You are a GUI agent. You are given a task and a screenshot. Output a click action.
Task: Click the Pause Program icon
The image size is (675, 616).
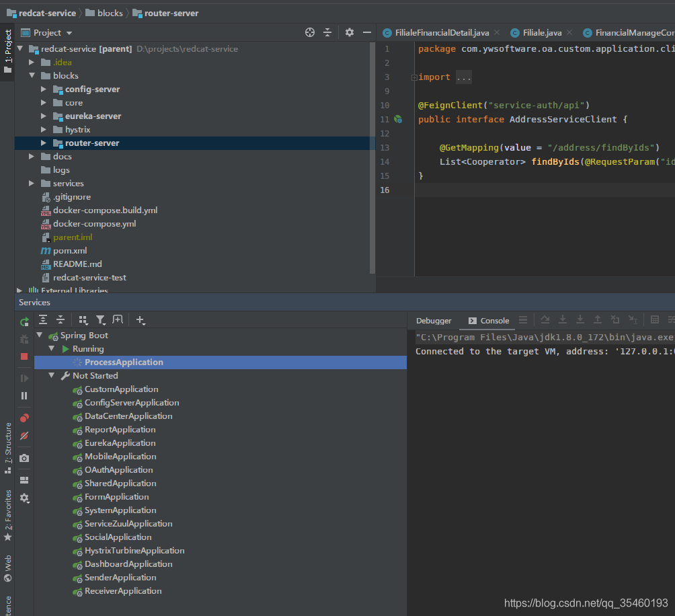(24, 395)
